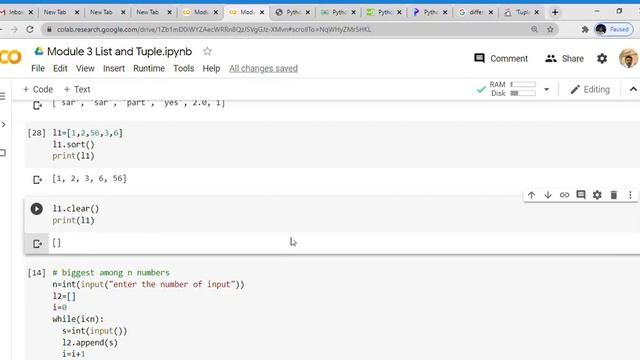The height and width of the screenshot is (360, 640).
Task: View Disk usage bar
Action: tap(523, 93)
